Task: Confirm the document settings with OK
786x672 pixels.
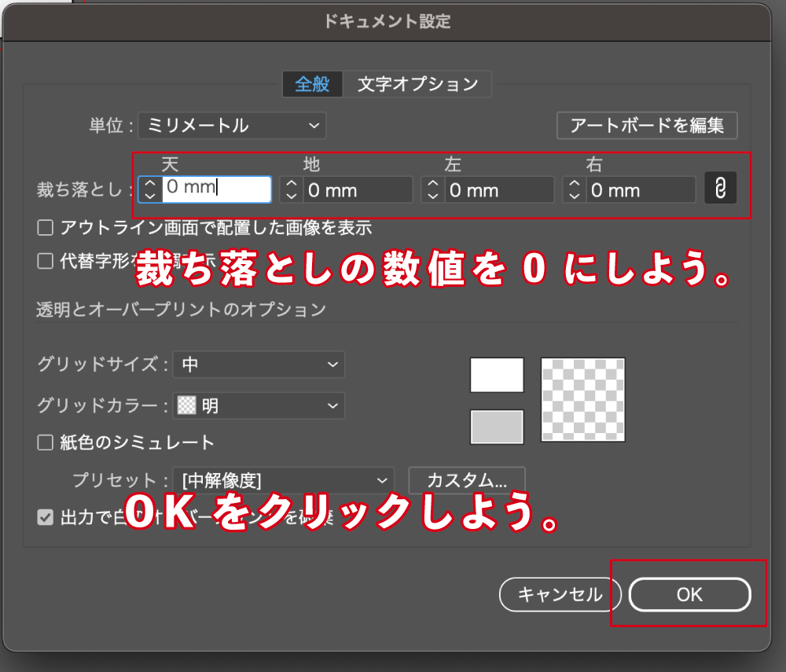Action: (688, 595)
